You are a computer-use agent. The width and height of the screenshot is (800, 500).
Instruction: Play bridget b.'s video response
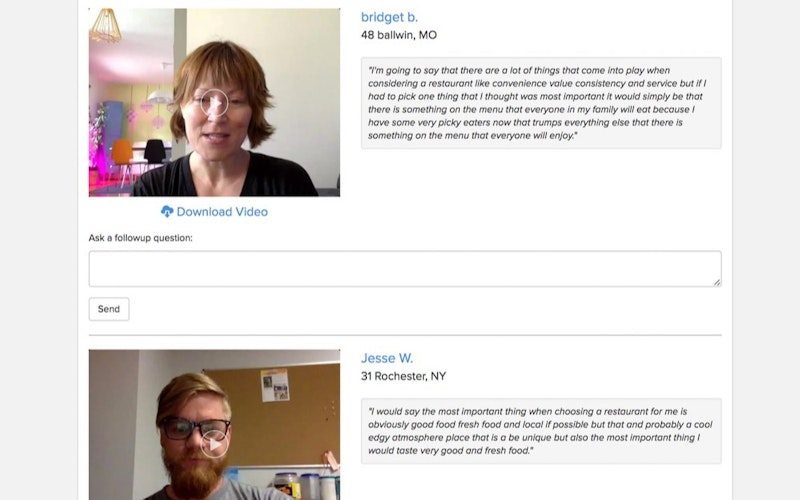214,103
